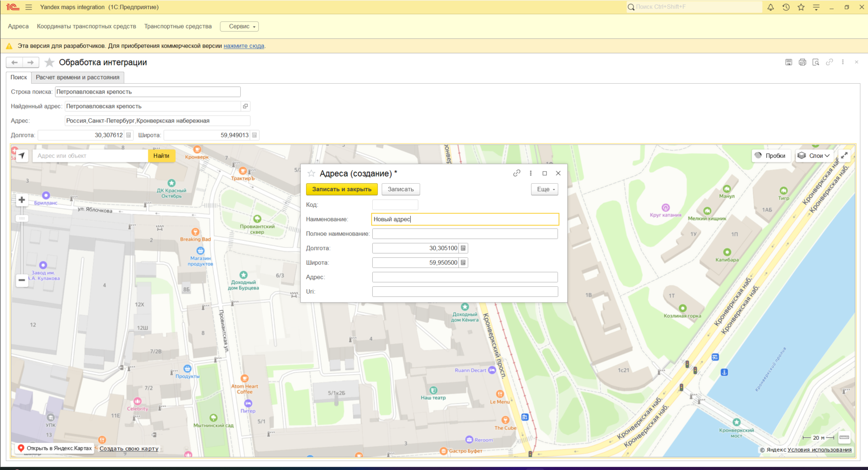Focus the Код field in dialog
This screenshot has width=868, height=470.
click(395, 205)
